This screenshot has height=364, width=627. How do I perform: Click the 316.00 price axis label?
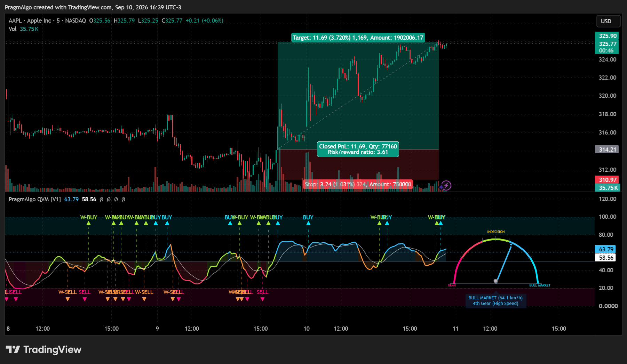point(608,132)
